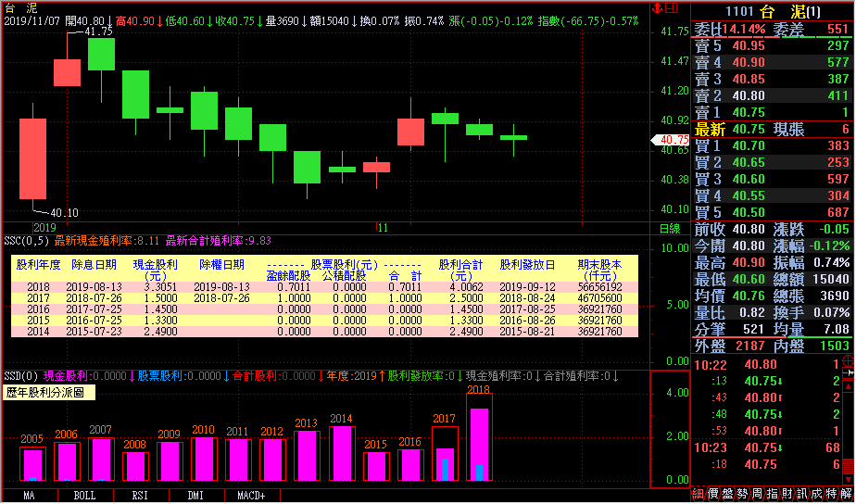The height and width of the screenshot is (504, 856).
Task: Select the 41.75 high price label on chart
Action: (98, 31)
